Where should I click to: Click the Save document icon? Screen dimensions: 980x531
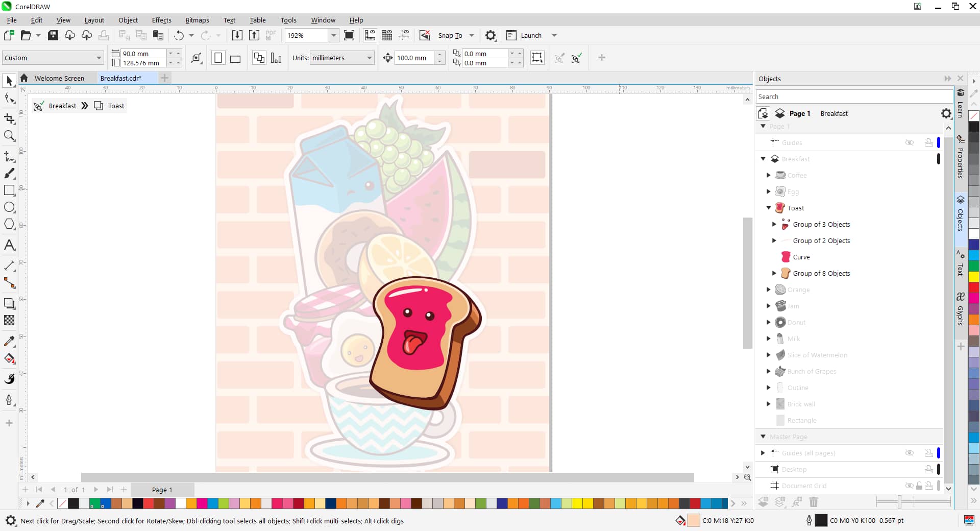point(53,35)
